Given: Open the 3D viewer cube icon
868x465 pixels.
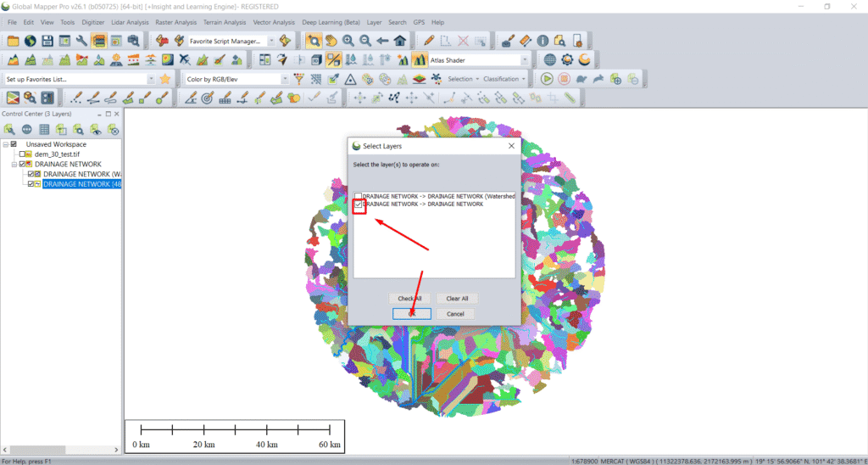Looking at the screenshot, I should [316, 59].
